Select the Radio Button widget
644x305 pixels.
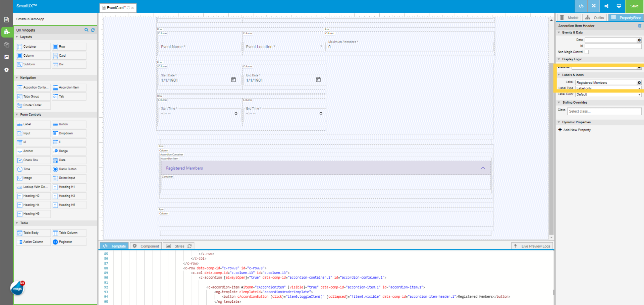point(69,169)
